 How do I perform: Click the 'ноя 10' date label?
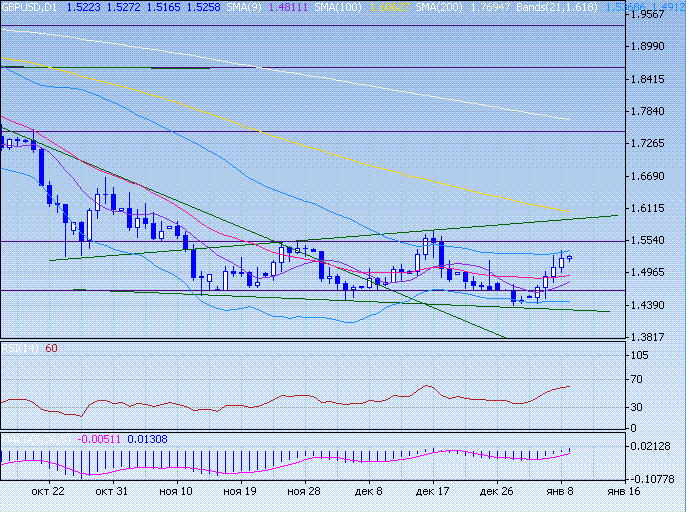[x=176, y=491]
